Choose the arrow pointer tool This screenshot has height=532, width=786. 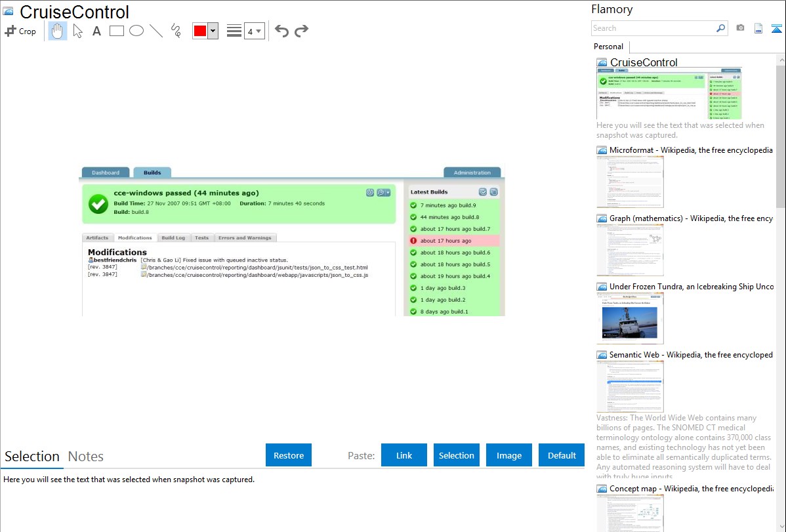click(x=77, y=31)
